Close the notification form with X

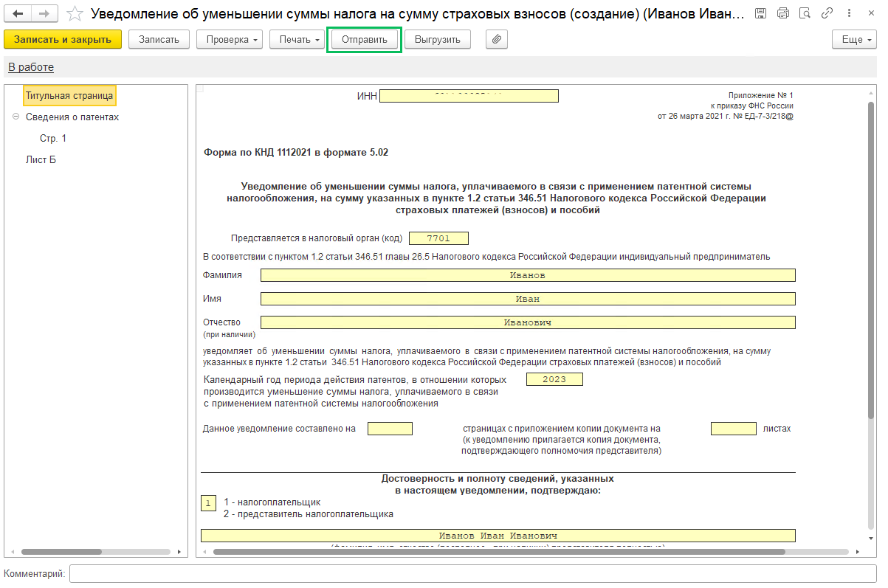871,14
